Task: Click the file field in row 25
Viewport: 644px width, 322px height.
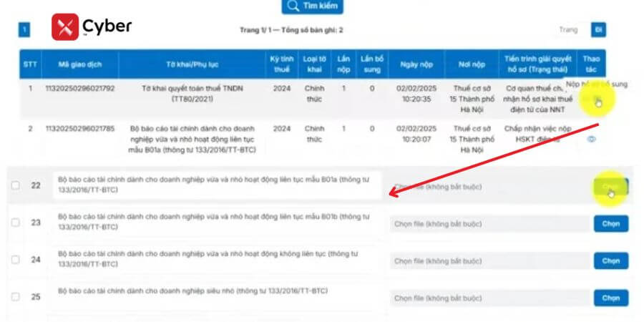Action: (x=488, y=297)
